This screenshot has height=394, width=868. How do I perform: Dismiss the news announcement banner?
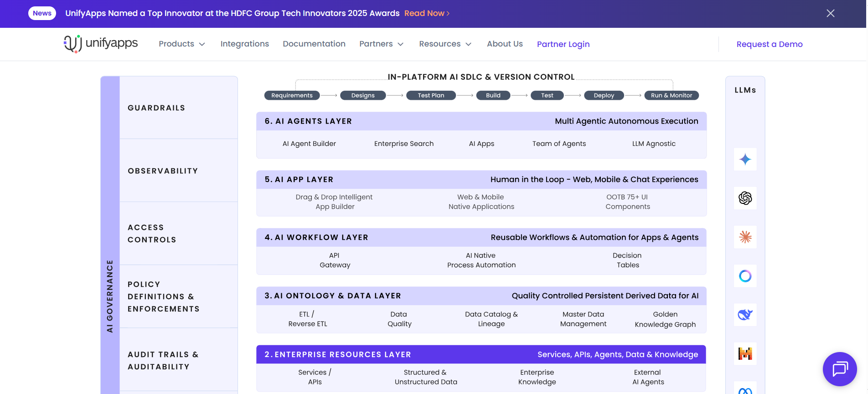(x=830, y=13)
